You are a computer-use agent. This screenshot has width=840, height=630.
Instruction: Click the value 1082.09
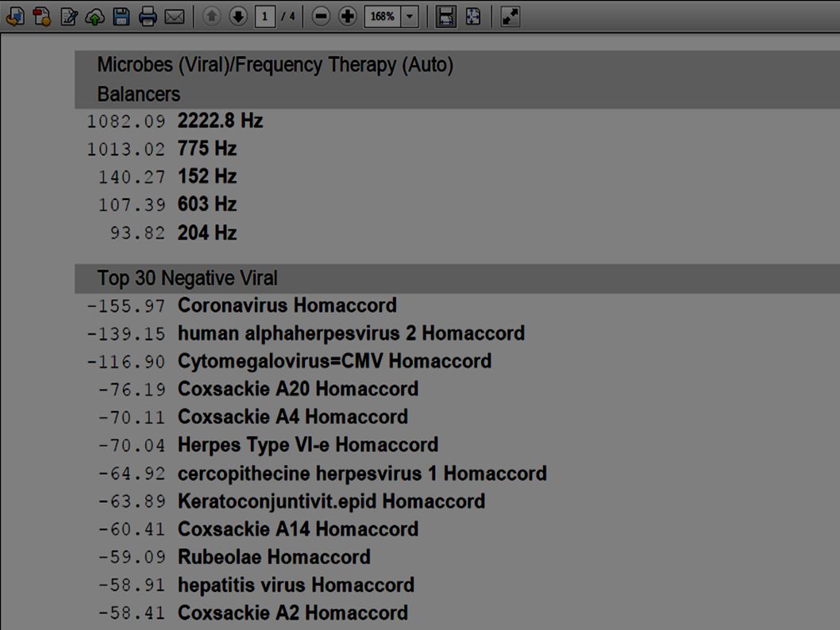[126, 121]
